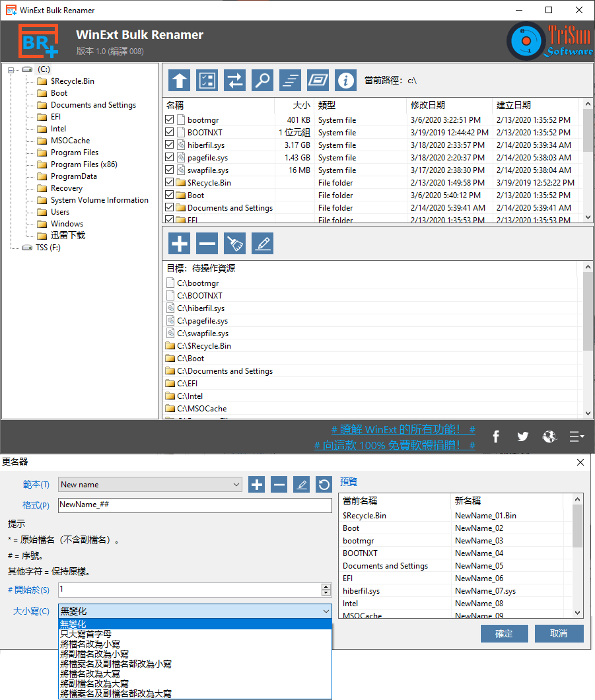Collapse the (C:) drive tree node
This screenshot has height=700, width=595.
click(x=11, y=69)
